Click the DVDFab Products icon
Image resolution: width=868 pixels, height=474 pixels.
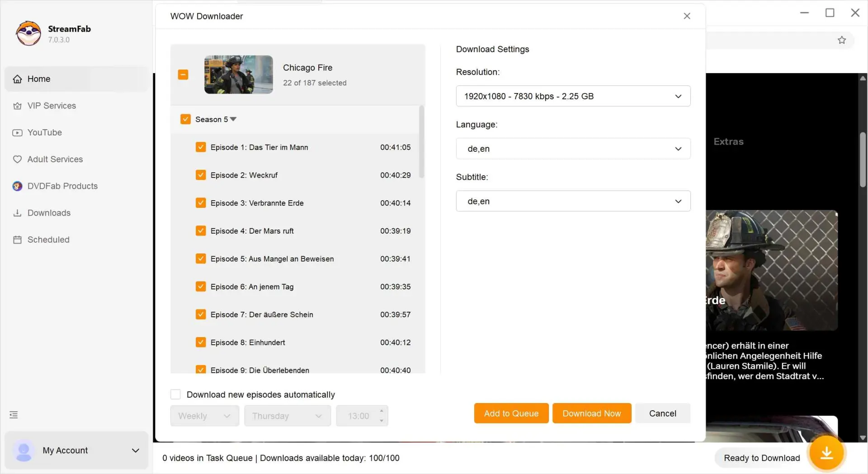pos(17,186)
